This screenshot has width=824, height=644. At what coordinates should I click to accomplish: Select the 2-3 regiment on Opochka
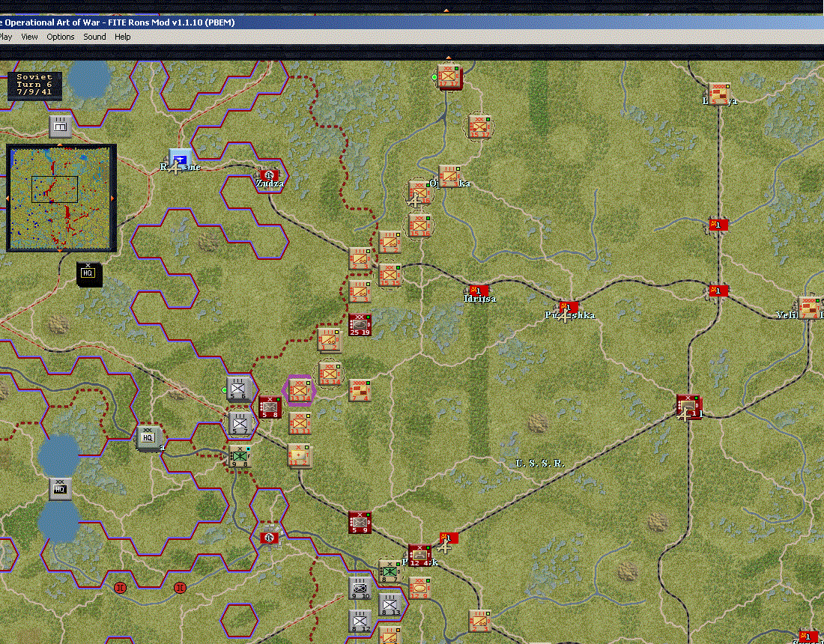pos(450,177)
